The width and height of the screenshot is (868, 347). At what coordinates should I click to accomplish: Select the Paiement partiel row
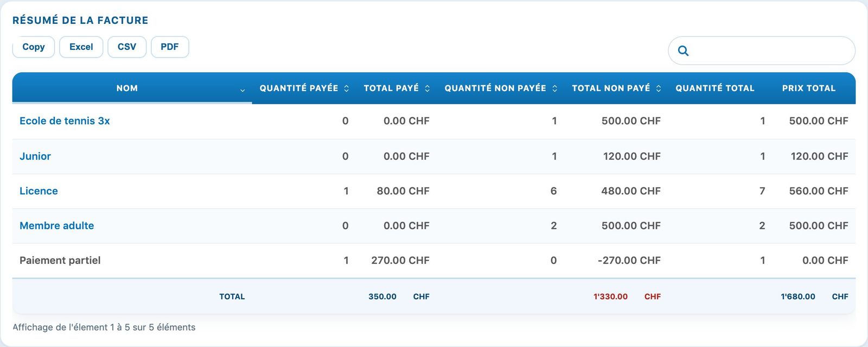coord(434,261)
